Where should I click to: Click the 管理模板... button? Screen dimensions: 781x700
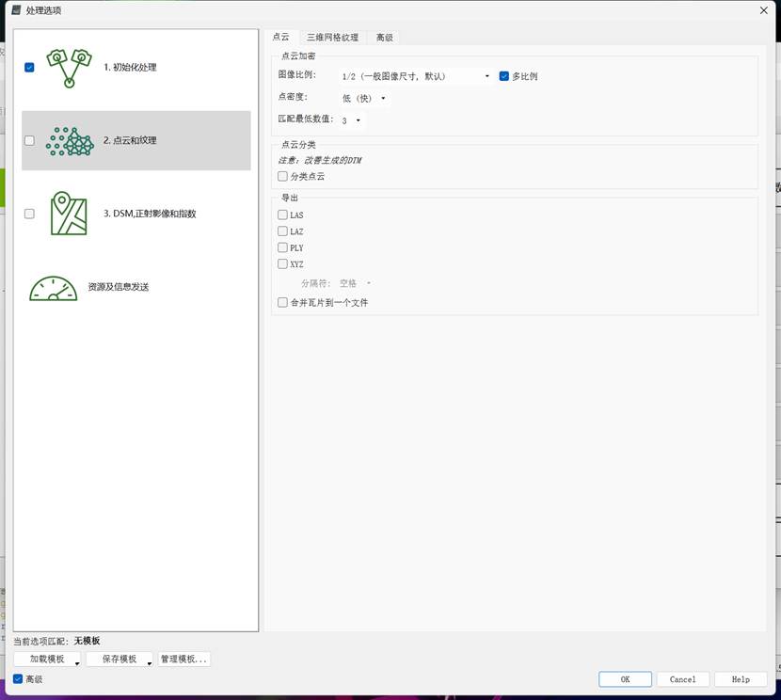[183, 660]
